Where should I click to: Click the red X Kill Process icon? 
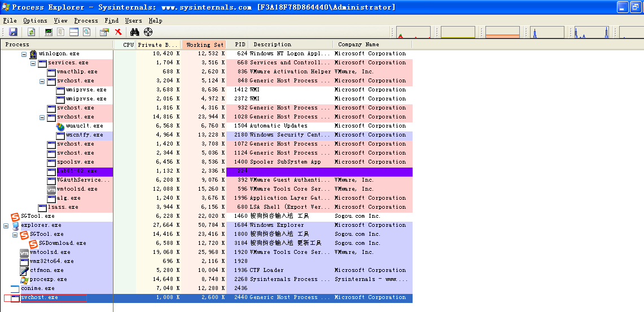pos(118,32)
